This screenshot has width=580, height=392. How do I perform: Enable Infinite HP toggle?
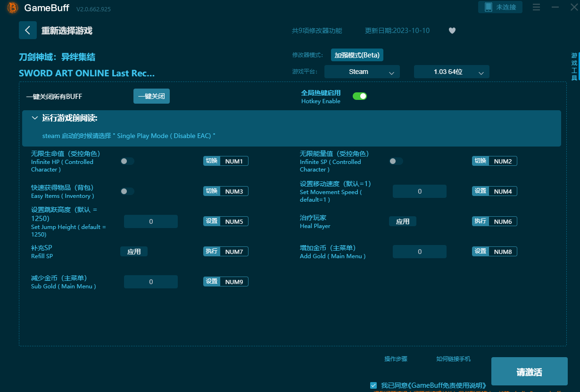point(127,161)
